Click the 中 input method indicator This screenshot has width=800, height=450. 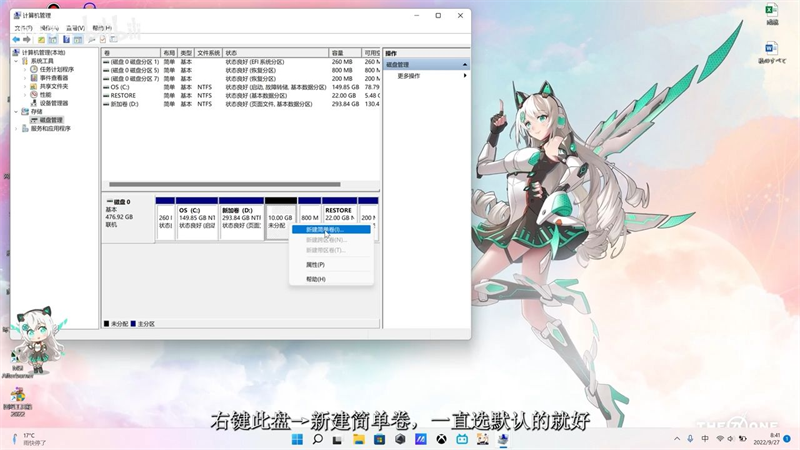(x=705, y=439)
